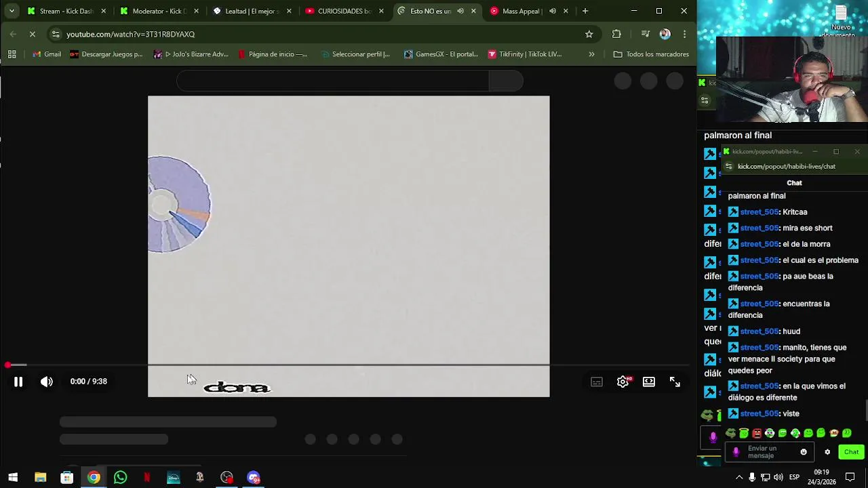Viewport: 868px width, 488px height.
Task: Open a new Chrome tab
Action: pos(585,11)
